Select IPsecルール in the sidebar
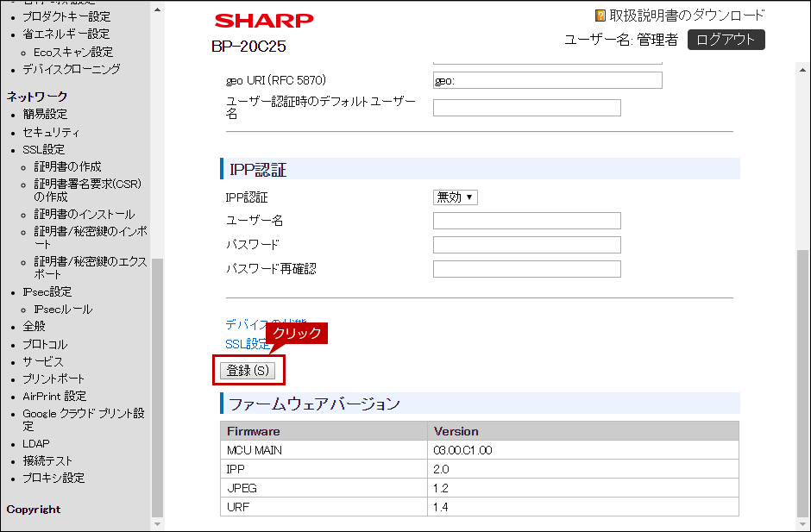Image resolution: width=811 pixels, height=532 pixels. tap(63, 310)
